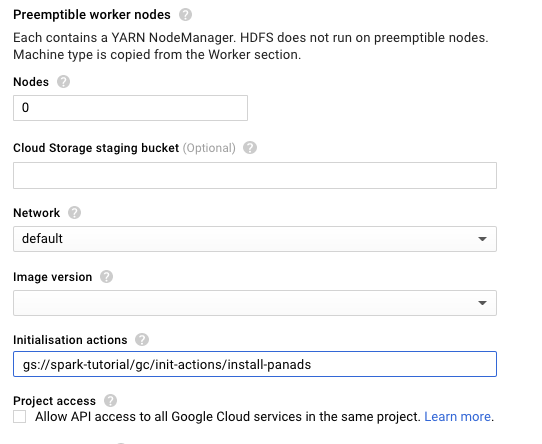Enable the Allow API access checkbox
This screenshot has height=444, width=542.
[20, 417]
